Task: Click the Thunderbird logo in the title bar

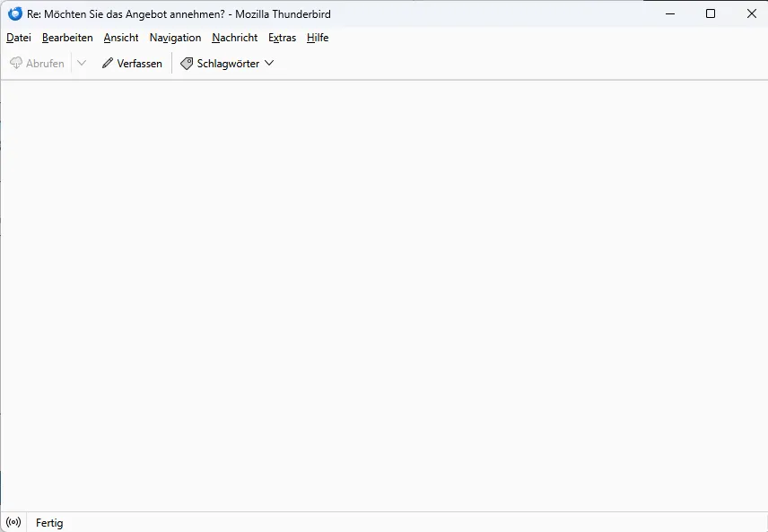Action: coord(15,13)
